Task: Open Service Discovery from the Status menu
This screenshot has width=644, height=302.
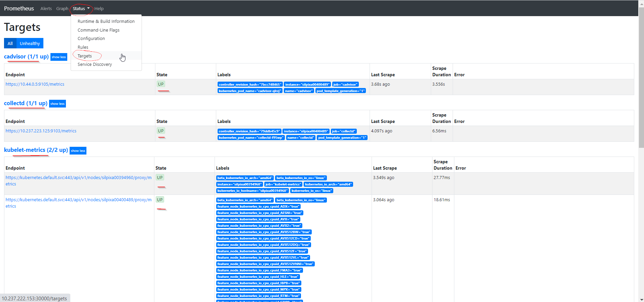Action: click(x=106, y=64)
